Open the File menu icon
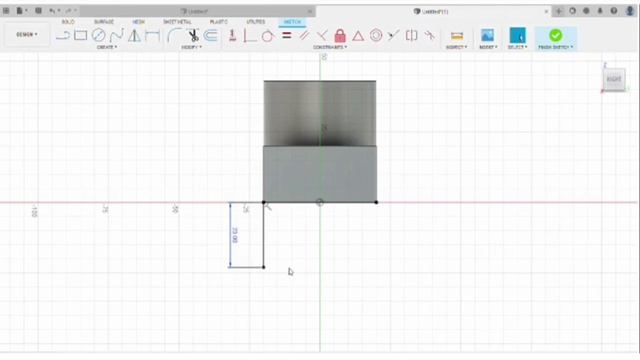Viewport: 640px width, 360px height. point(20,11)
